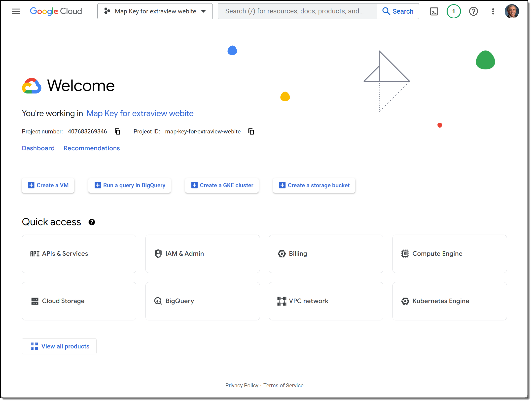The image size is (532, 402).
Task: Open the Privacy Policy link
Action: point(242,386)
